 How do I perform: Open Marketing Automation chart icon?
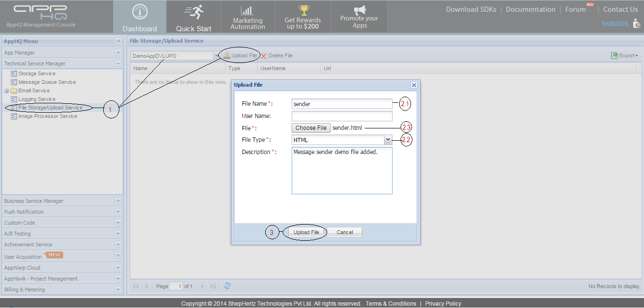coord(247,10)
